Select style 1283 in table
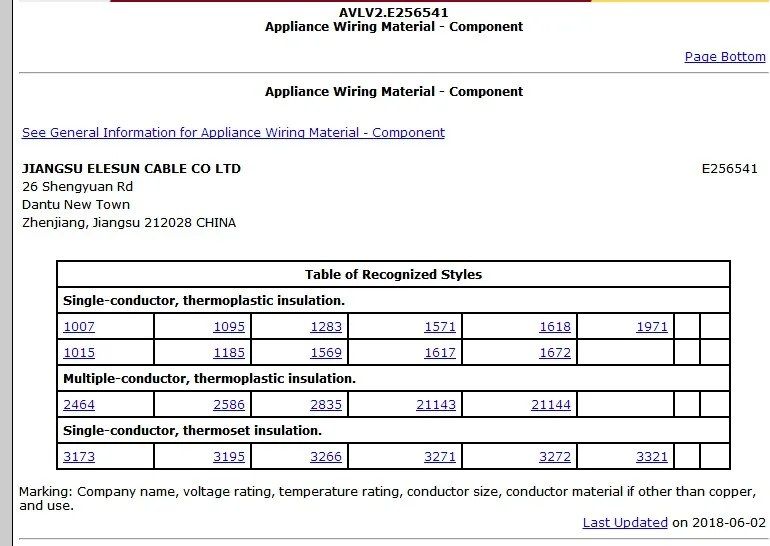Screen dimensions: 770x546 (x=326, y=327)
